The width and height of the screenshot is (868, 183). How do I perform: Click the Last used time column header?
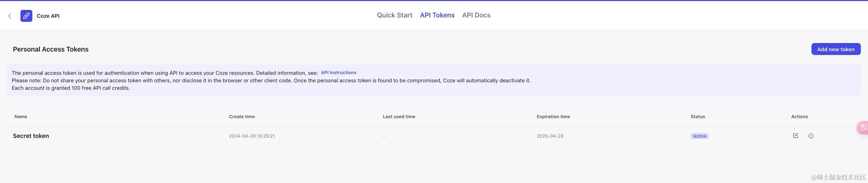tap(399, 116)
